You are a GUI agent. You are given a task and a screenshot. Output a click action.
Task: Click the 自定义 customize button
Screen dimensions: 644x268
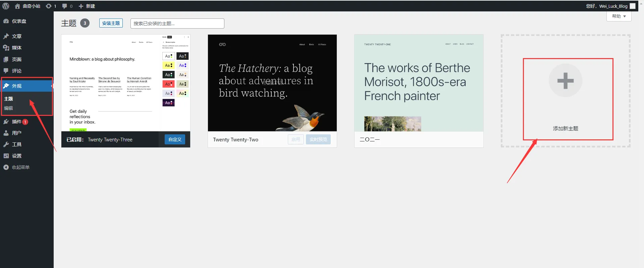[x=175, y=139]
